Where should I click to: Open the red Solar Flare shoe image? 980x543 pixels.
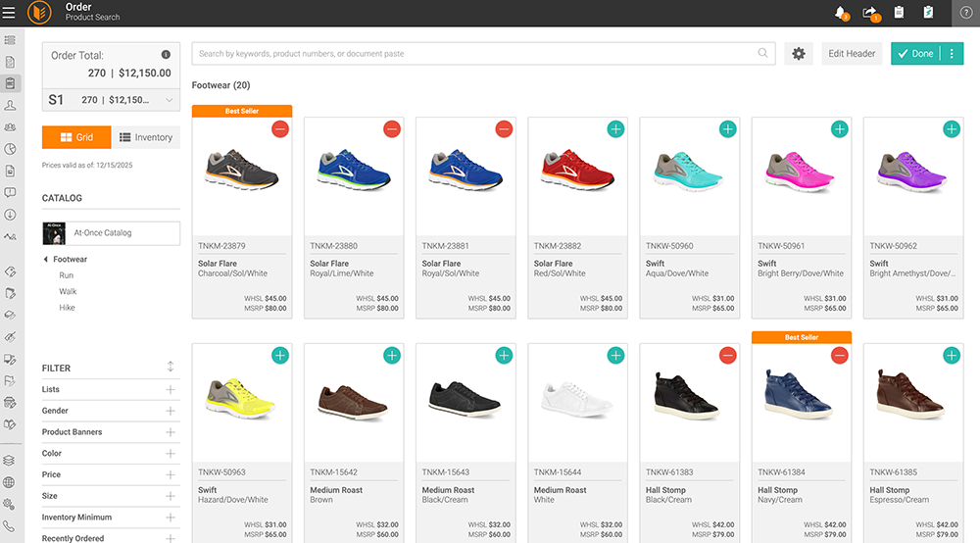[x=577, y=170]
